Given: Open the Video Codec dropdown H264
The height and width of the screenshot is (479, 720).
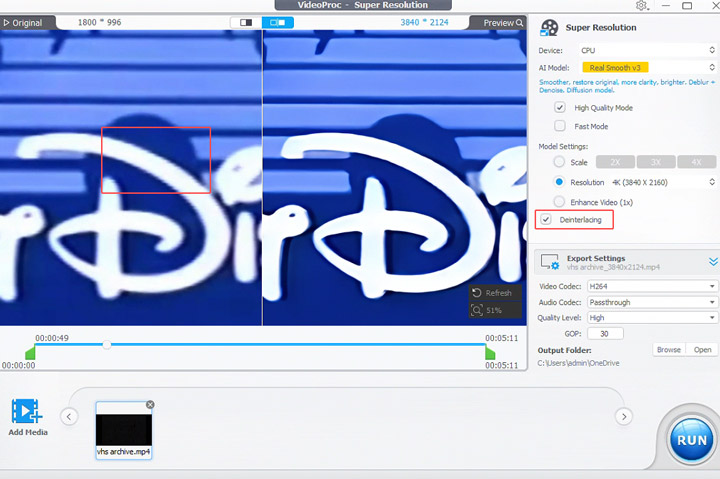Looking at the screenshot, I should [x=652, y=286].
